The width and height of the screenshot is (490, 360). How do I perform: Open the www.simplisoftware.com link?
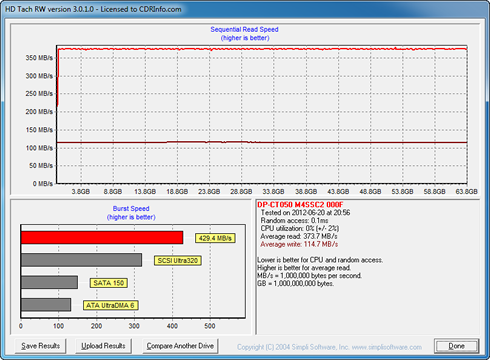click(387, 347)
